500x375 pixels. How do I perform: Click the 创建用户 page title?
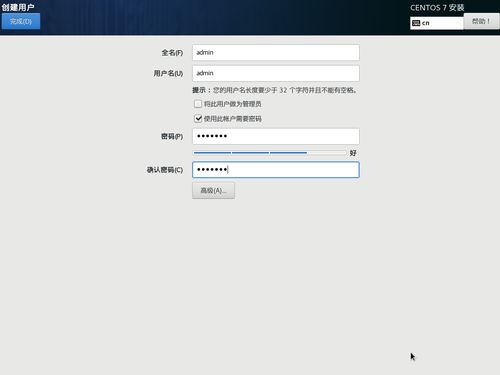tap(18, 7)
